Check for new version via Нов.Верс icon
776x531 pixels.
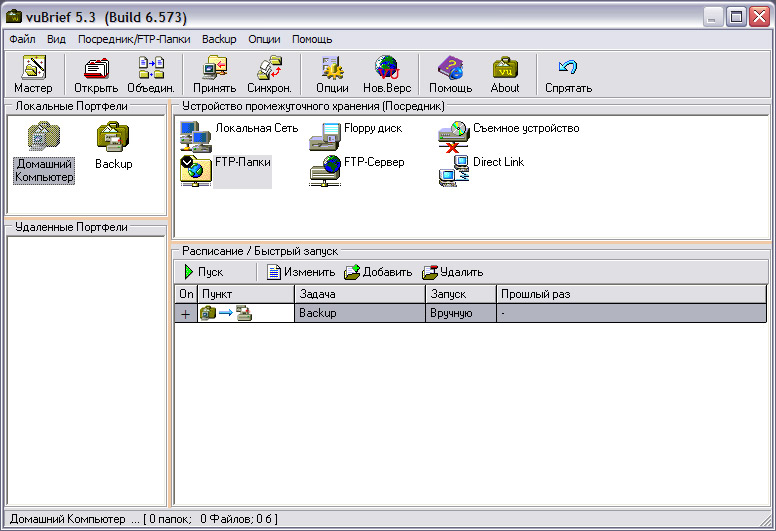pyautogui.click(x=387, y=74)
